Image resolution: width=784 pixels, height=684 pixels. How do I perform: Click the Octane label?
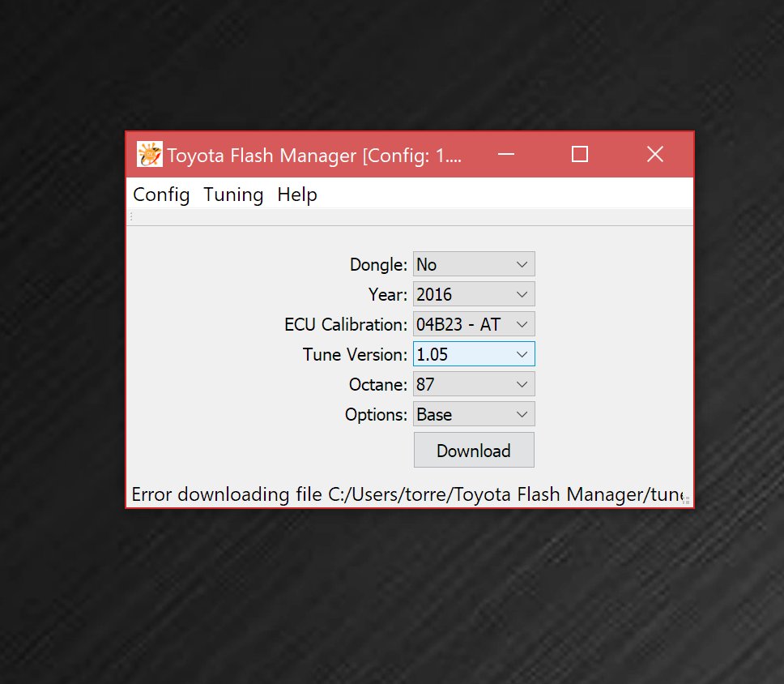(378, 385)
